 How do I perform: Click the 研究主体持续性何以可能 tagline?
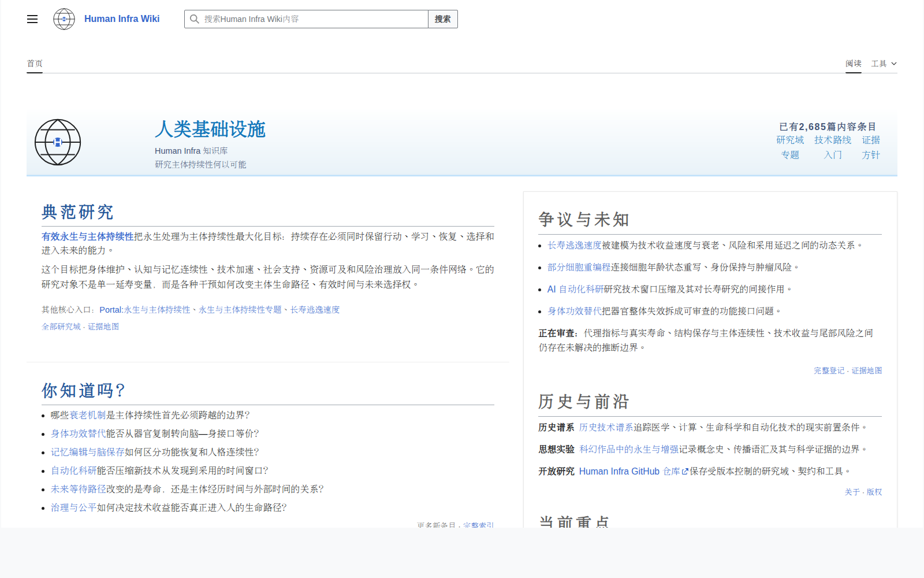200,165
